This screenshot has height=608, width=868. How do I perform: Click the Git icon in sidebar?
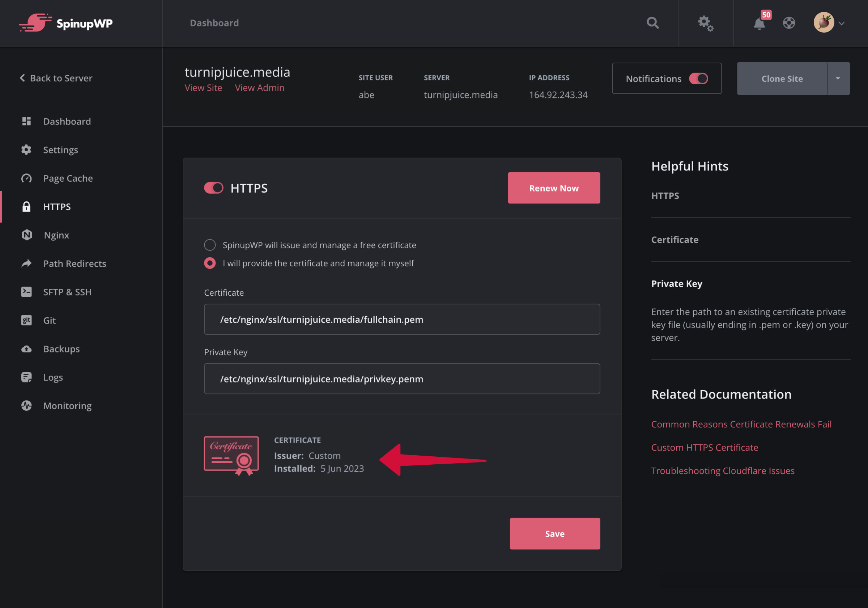[x=26, y=320]
